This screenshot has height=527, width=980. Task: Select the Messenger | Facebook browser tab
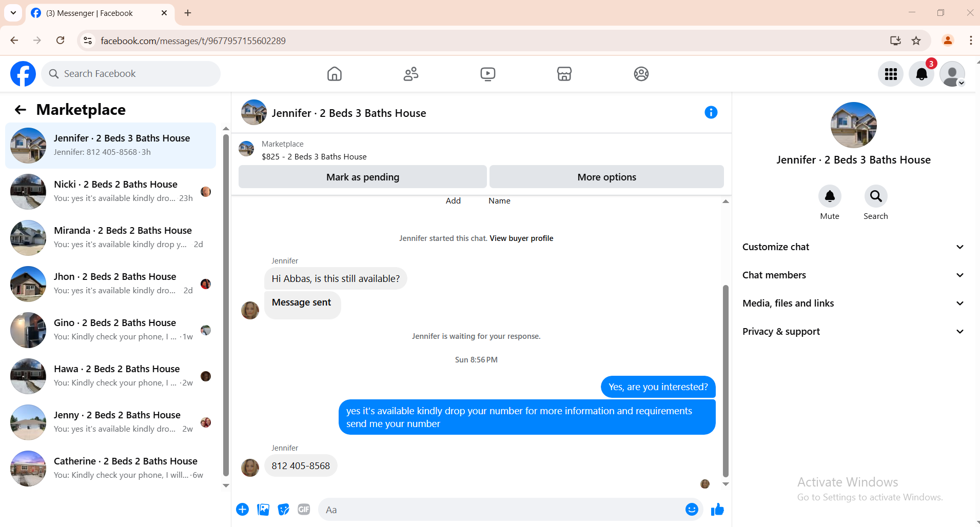[100, 13]
